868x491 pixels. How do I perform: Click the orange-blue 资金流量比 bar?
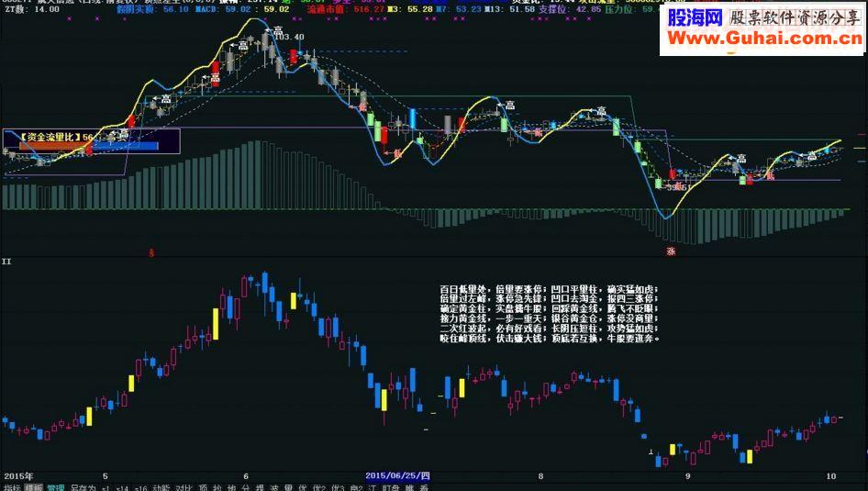[x=89, y=146]
